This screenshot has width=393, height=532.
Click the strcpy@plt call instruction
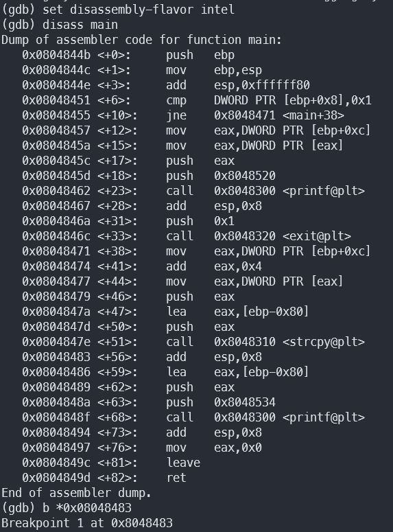193,342
